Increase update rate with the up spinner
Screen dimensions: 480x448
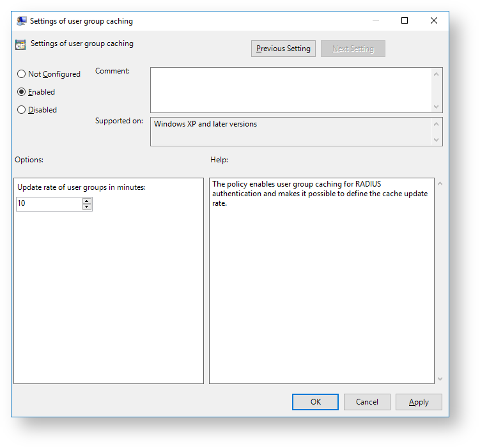[87, 201]
